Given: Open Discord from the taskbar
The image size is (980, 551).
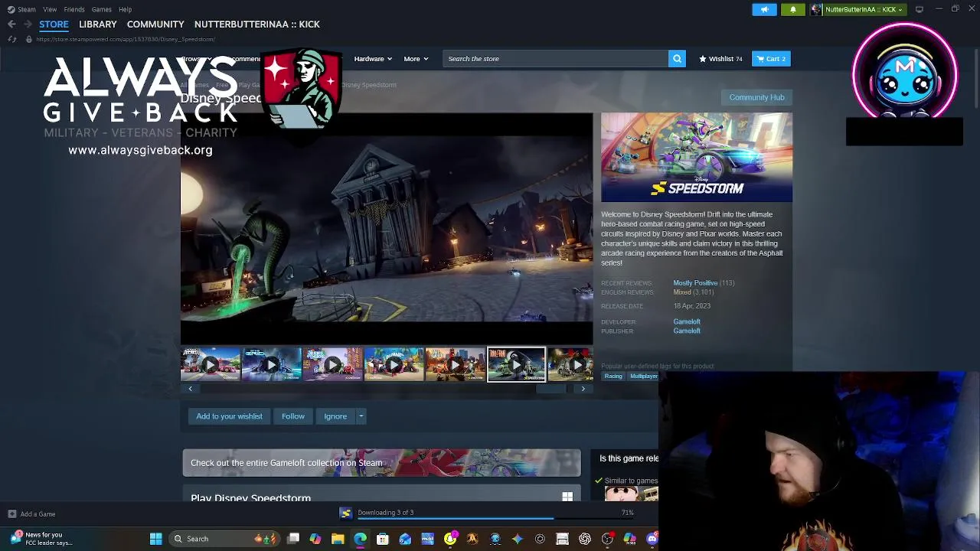Looking at the screenshot, I should click(652, 539).
